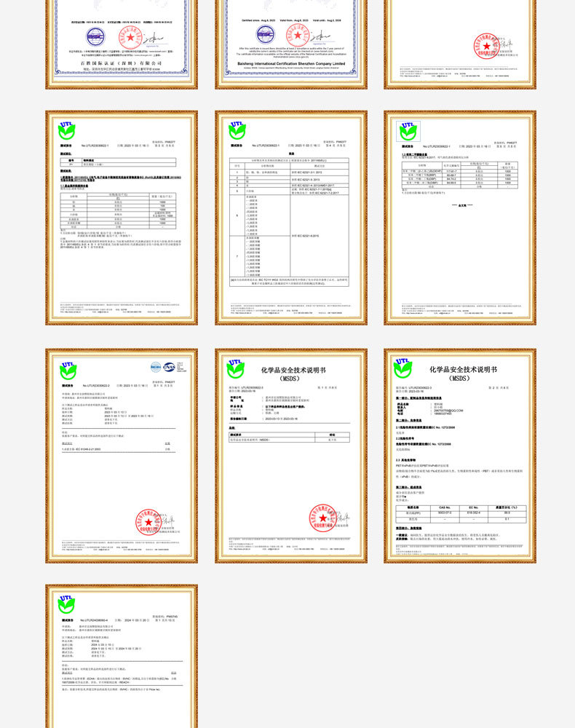
Task: Click the '百胜国际认证(深圳)有限公司' text
Action: 121,63
